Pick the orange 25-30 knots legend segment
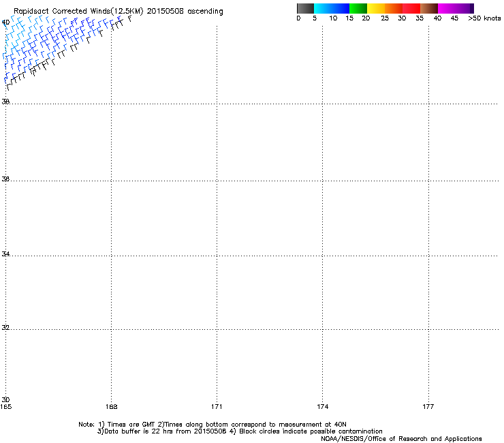 [x=394, y=8]
